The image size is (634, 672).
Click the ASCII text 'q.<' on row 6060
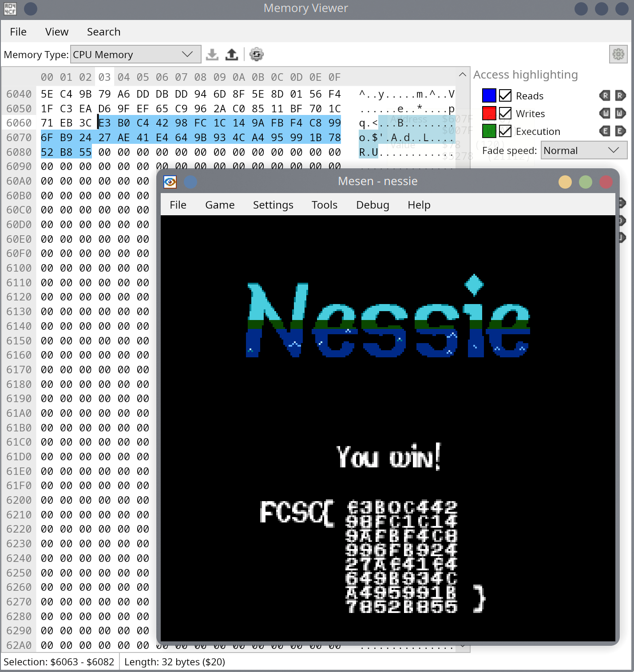pos(369,123)
